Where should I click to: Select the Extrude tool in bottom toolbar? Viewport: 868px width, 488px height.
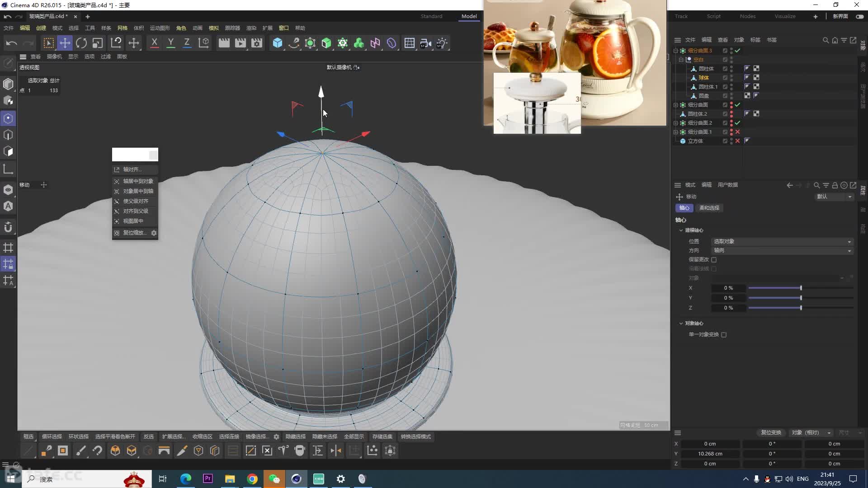pyautogui.click(x=132, y=450)
